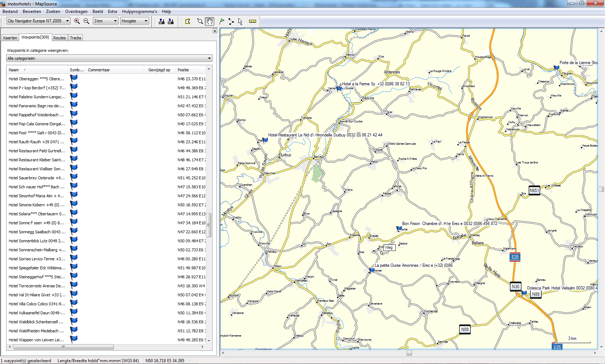Click flag symbol of Hotel Post row
Screen dimensions: 605x364
(74, 132)
